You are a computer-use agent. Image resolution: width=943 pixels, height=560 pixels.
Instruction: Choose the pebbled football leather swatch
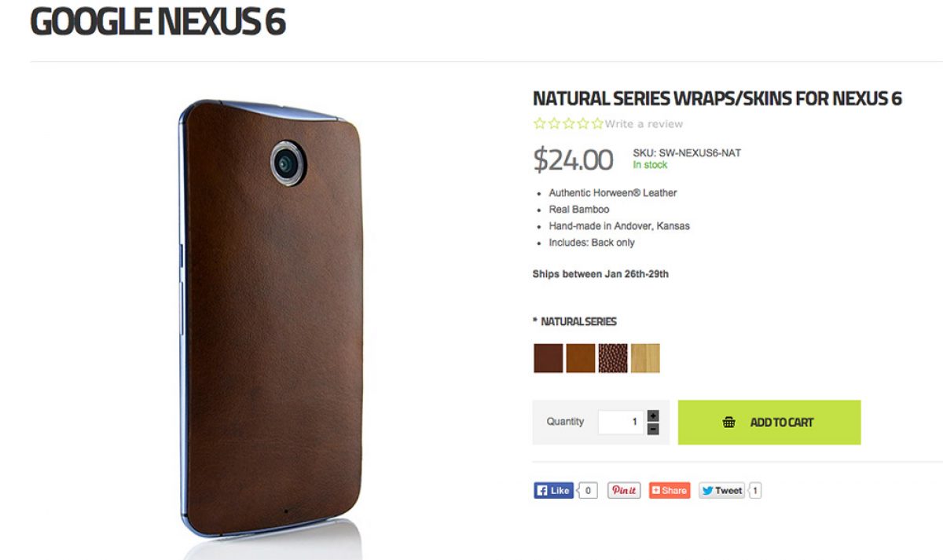tap(613, 357)
